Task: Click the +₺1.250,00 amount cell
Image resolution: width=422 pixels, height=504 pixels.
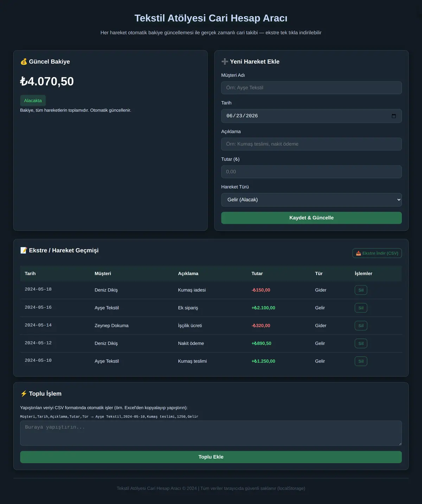Action: click(263, 361)
